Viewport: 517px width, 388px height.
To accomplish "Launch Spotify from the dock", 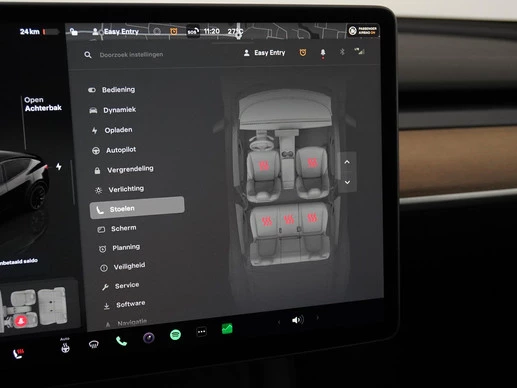I will tap(175, 334).
